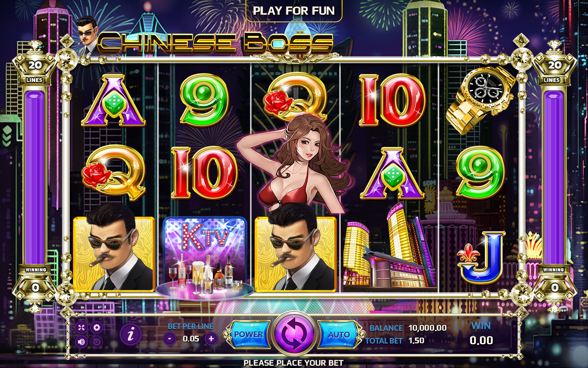The width and height of the screenshot is (588, 368).
Task: Click the PLAY FOR FUN banner
Action: click(x=294, y=11)
